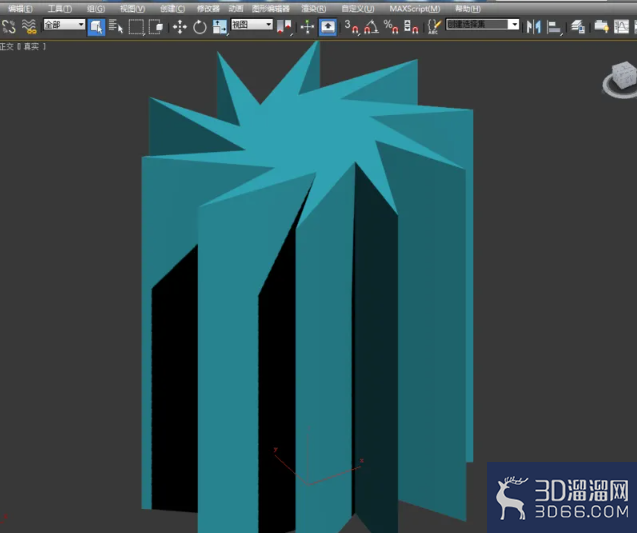Image resolution: width=637 pixels, height=533 pixels.
Task: Open the 编辑(E) menu
Action: click(x=20, y=9)
